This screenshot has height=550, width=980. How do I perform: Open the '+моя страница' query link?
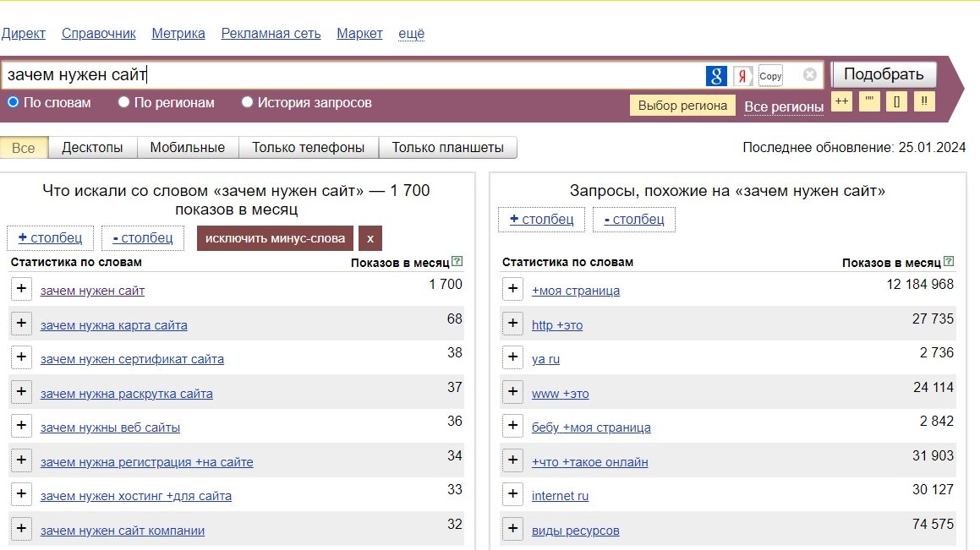tap(576, 291)
